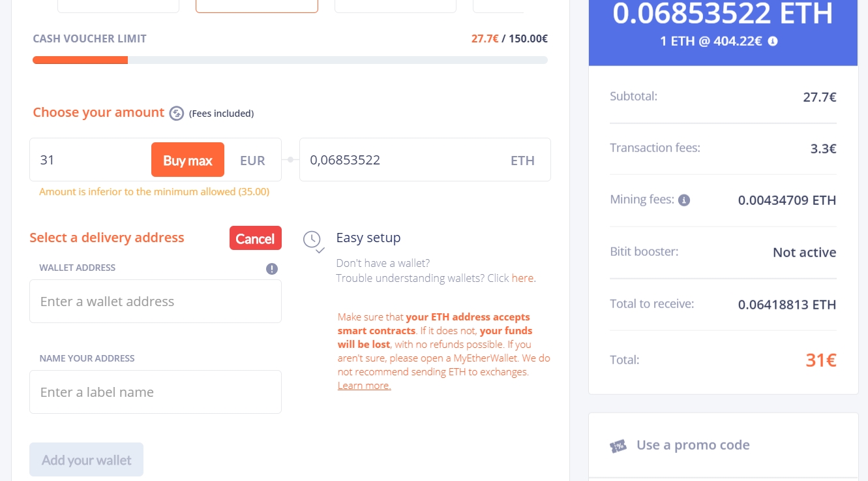
Task: Click the Enter a label name field
Action: click(155, 392)
